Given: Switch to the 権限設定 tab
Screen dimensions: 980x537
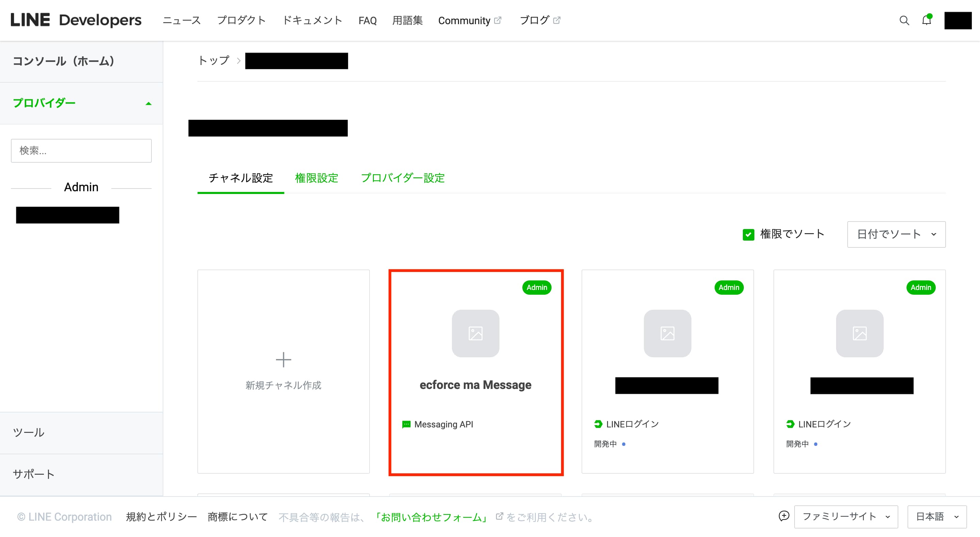Looking at the screenshot, I should [316, 178].
